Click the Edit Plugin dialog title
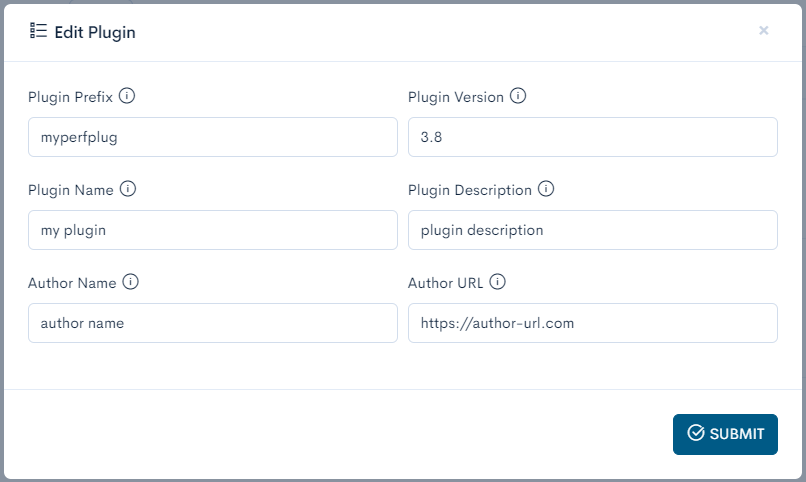Image resolution: width=806 pixels, height=482 pixels. (95, 32)
